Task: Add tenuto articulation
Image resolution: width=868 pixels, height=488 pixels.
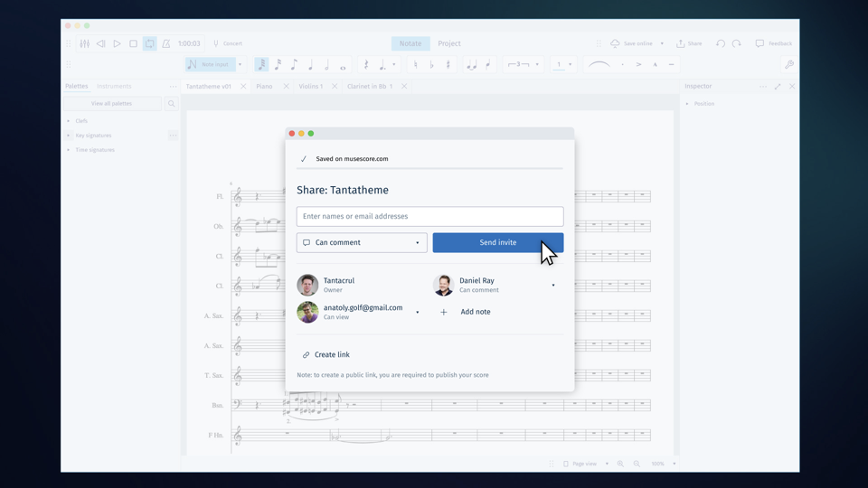Action: click(671, 65)
